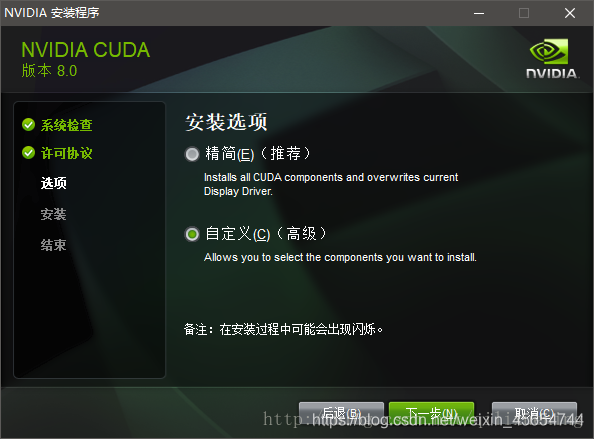The width and height of the screenshot is (594, 439).
Task: Click the green checkmark beside 系统检查
Action: [28, 124]
